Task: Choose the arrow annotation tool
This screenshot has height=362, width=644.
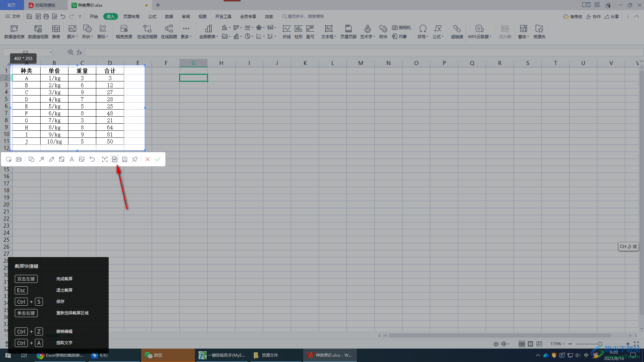Action: click(42, 160)
